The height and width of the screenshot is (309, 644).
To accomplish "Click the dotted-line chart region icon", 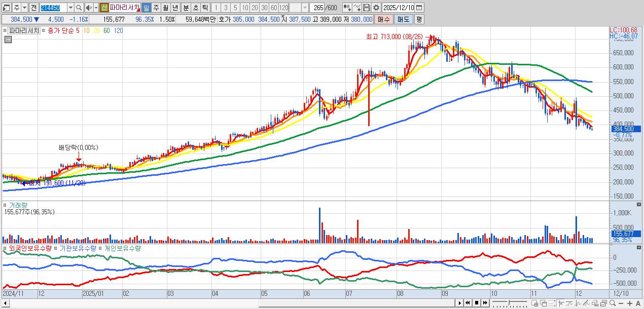I will [x=552, y=303].
